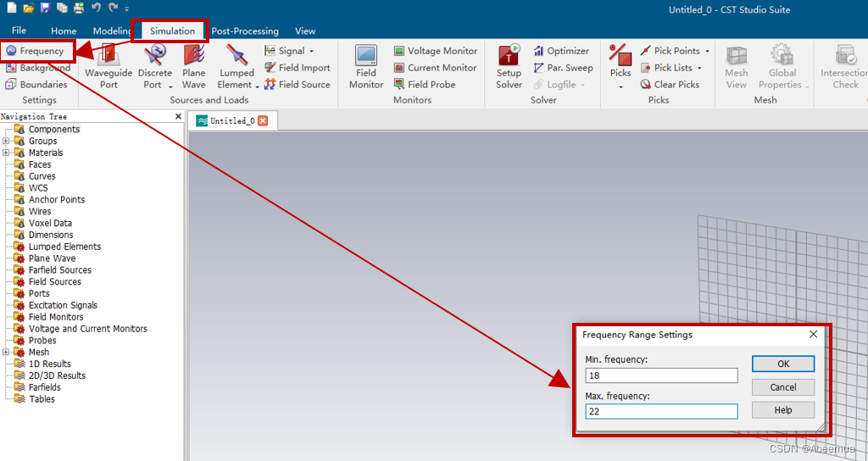Add a Discrete Port

[x=155, y=67]
